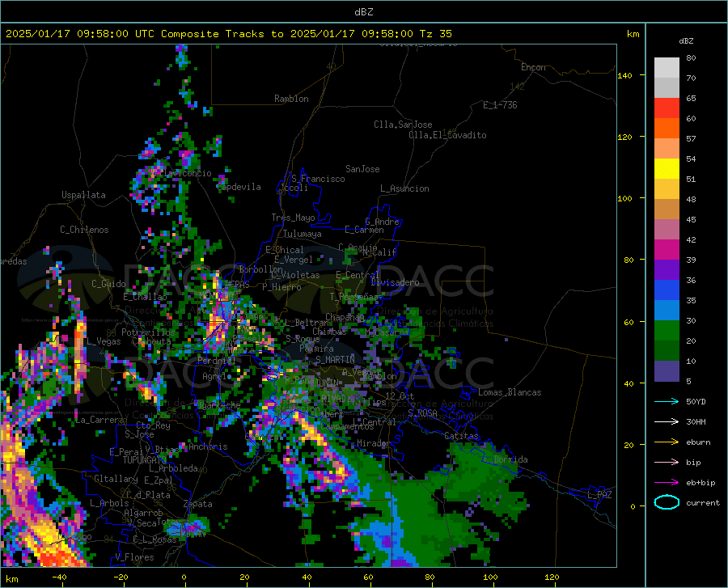The height and width of the screenshot is (588, 728).
Task: Click the 'Uspallata' map label
Action: coord(83,195)
